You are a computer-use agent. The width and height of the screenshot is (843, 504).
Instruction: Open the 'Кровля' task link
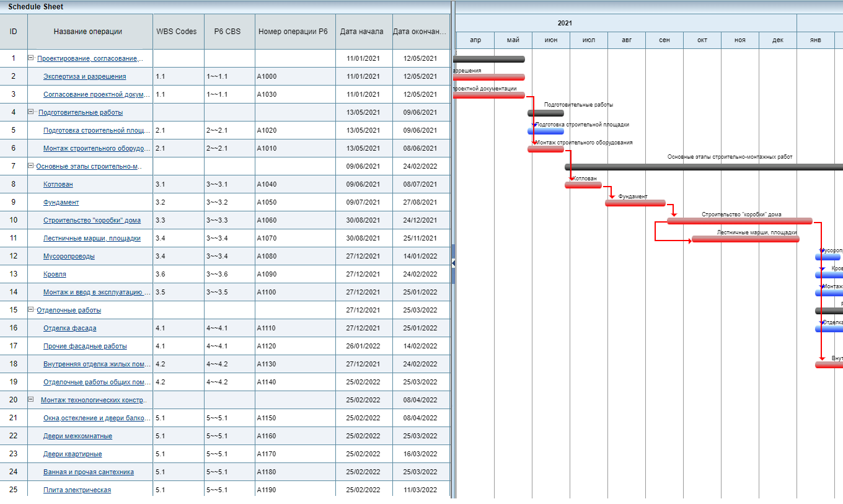pos(55,274)
